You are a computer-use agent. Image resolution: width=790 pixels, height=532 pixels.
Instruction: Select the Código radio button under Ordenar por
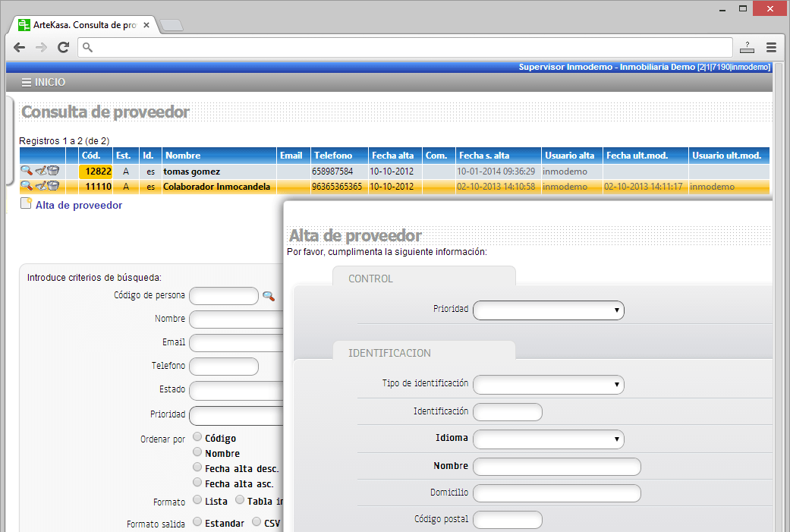[x=197, y=437]
